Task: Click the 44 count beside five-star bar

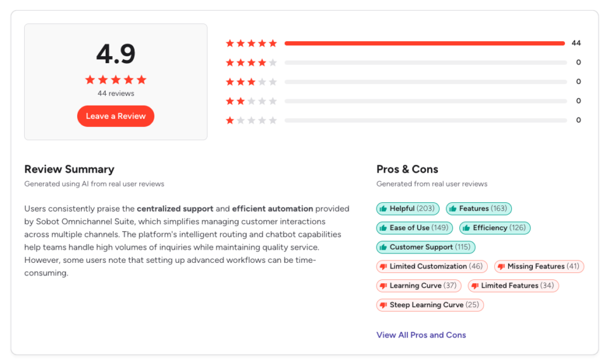Action: [x=576, y=44]
